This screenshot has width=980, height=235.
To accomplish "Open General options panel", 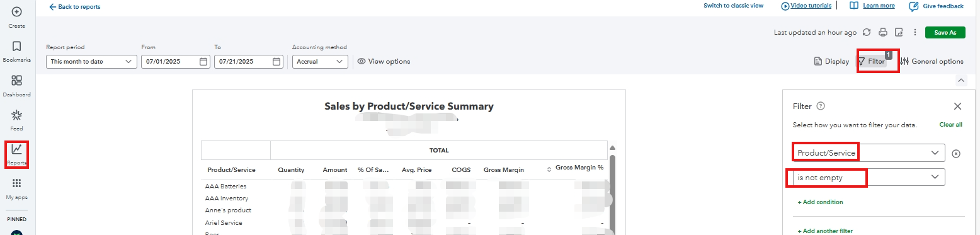I will point(932,61).
